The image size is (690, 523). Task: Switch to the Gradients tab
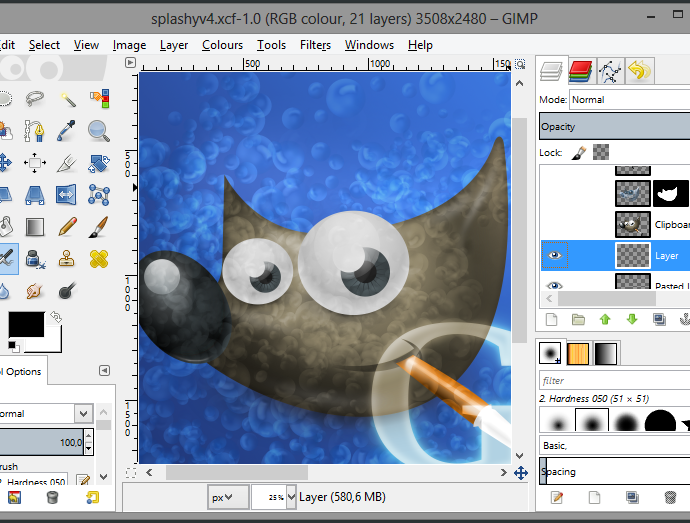coord(606,354)
